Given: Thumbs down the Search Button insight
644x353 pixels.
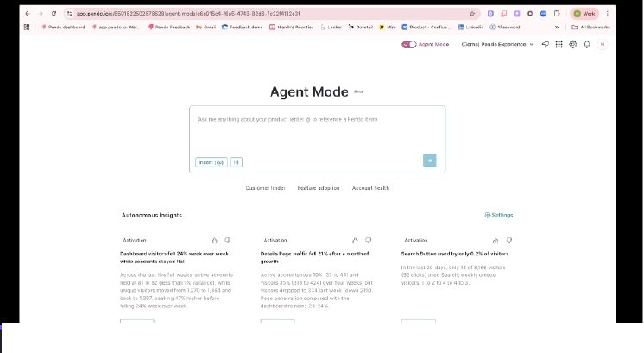Looking at the screenshot, I should pos(508,241).
